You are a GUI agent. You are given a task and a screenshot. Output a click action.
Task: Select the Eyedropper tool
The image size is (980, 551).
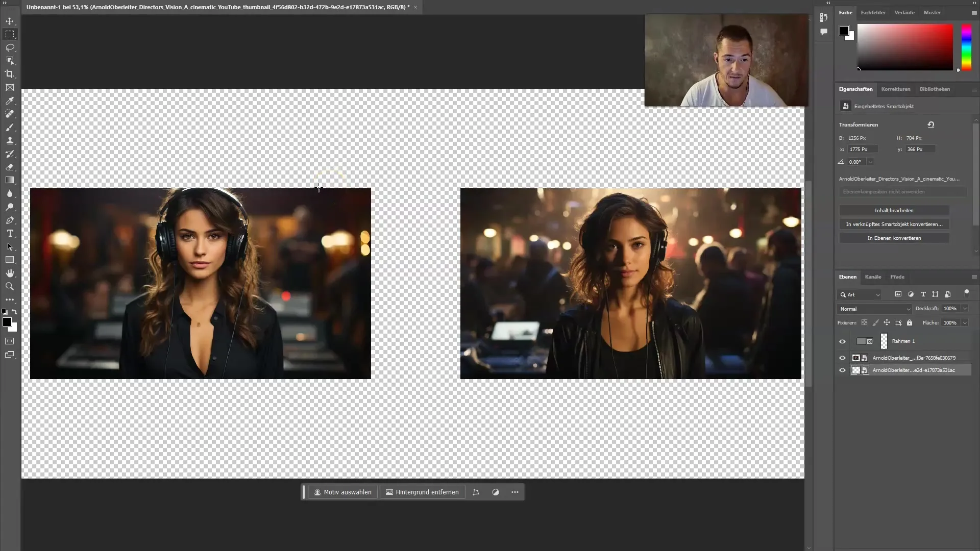(x=10, y=101)
